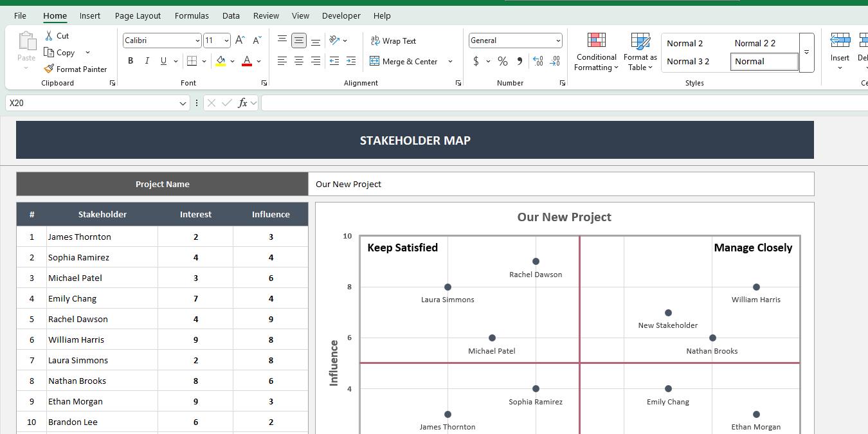Activate Merge & Center
The height and width of the screenshot is (434, 868).
[405, 61]
